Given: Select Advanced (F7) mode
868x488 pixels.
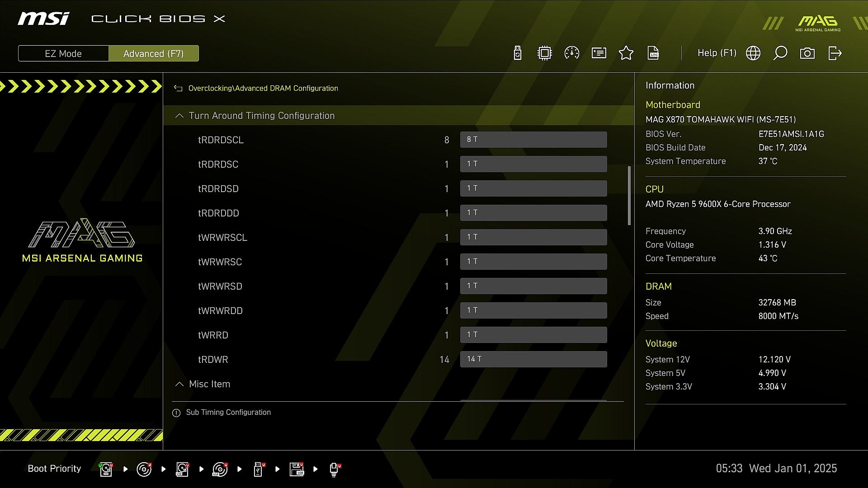Looking at the screenshot, I should click(154, 53).
